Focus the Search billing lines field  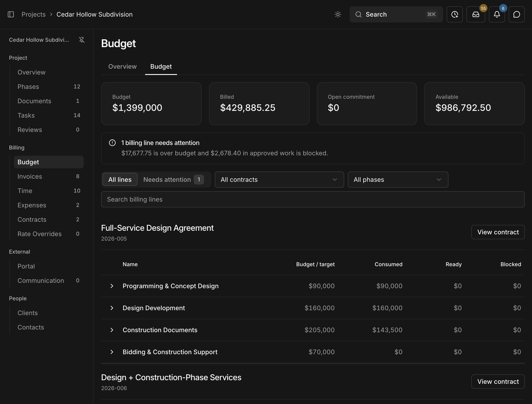(313, 199)
